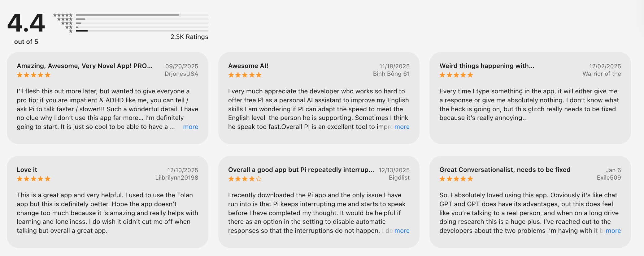Click the "2.3K Ratings" label
The height and width of the screenshot is (256, 644).
pyautogui.click(x=189, y=36)
